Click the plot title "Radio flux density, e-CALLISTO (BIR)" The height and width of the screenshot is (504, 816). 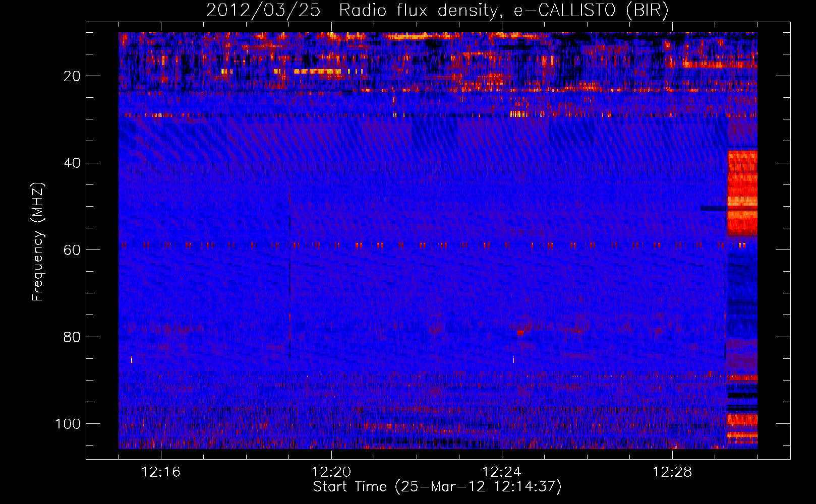[x=503, y=10]
